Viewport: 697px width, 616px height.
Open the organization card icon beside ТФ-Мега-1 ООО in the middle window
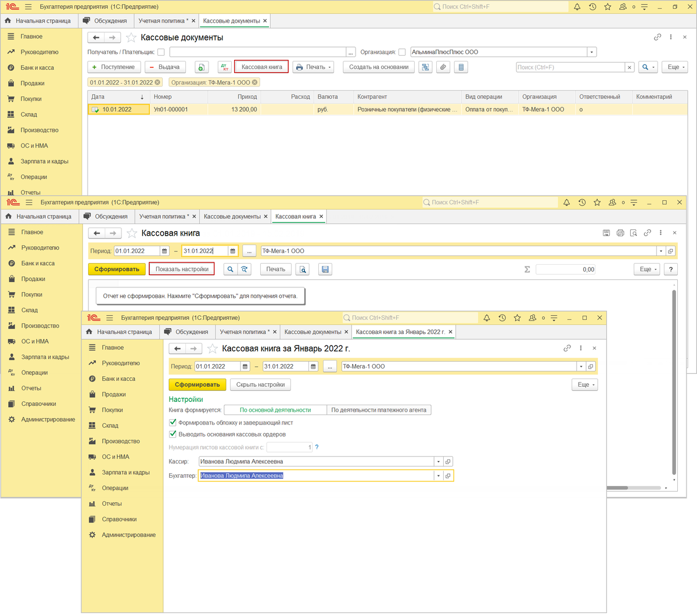click(670, 251)
